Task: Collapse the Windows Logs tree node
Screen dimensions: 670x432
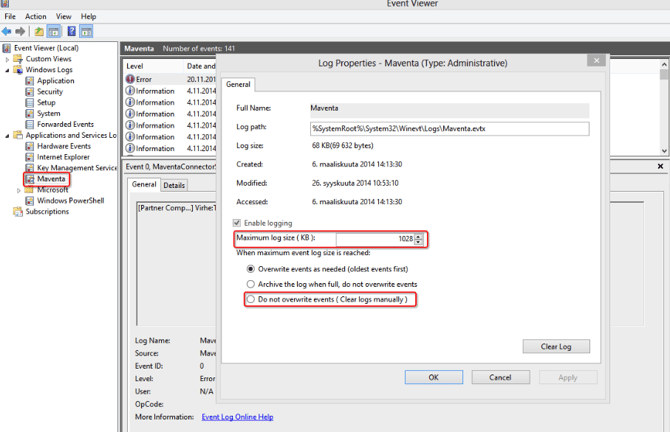Action: pos(8,70)
